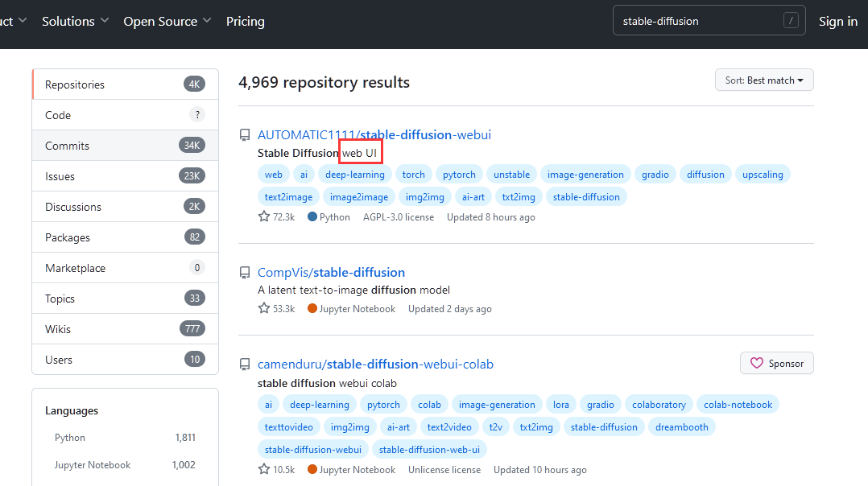Open the Sort: Best match dropdown

(x=764, y=80)
